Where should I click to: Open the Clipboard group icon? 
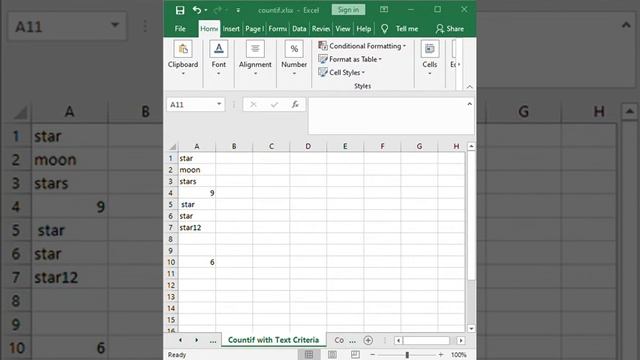183,49
